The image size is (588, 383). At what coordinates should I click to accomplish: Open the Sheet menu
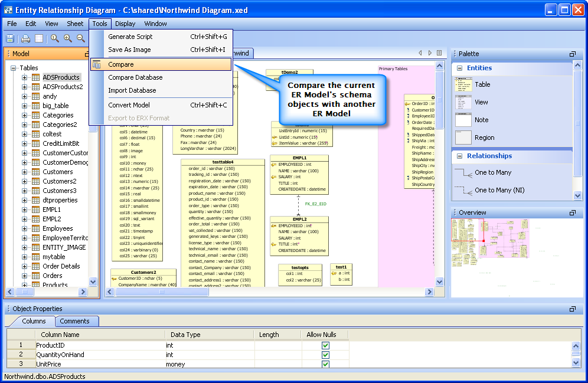click(x=75, y=24)
